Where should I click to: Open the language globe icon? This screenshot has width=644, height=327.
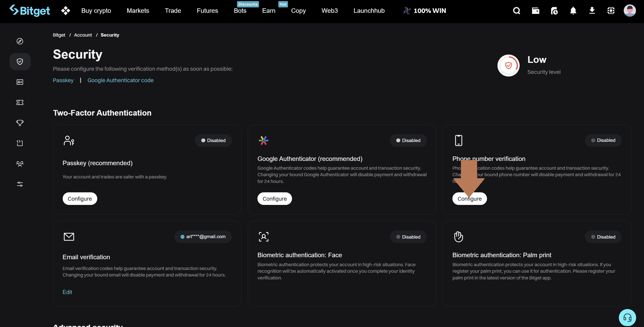point(611,11)
